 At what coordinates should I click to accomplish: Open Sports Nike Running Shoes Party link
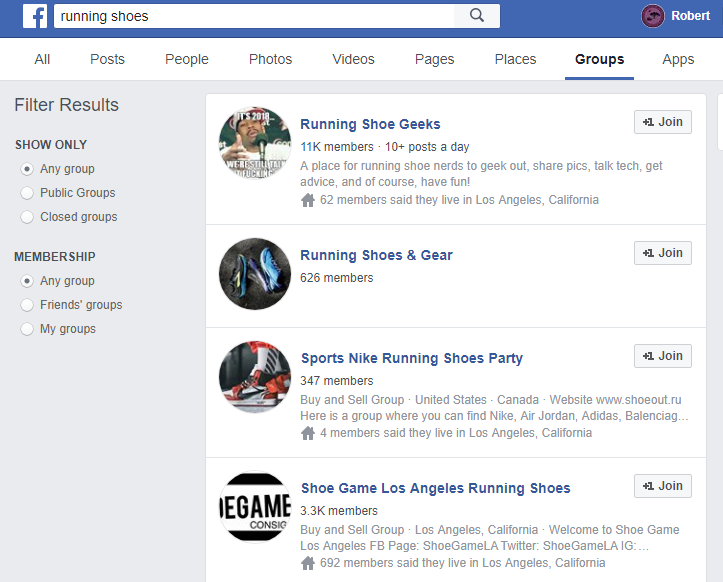coord(412,358)
